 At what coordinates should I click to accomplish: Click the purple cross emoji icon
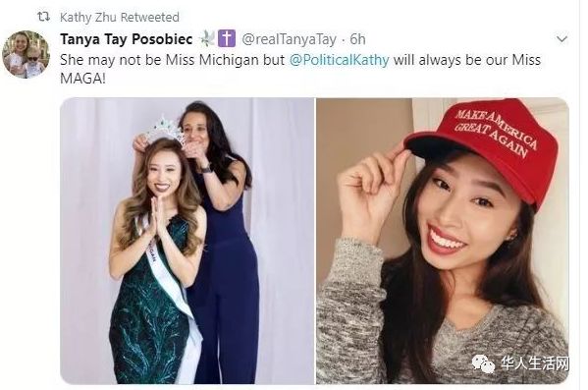click(227, 38)
